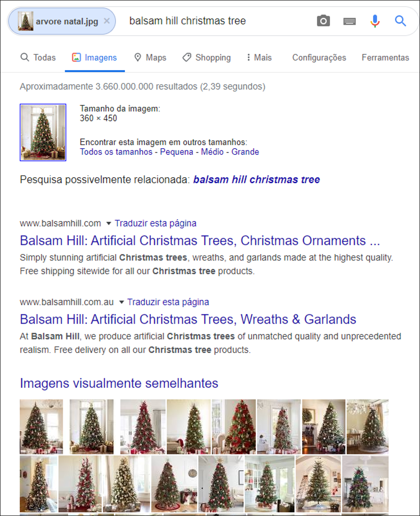Open Configurações settings menu
This screenshot has width=420, height=516.
[319, 58]
